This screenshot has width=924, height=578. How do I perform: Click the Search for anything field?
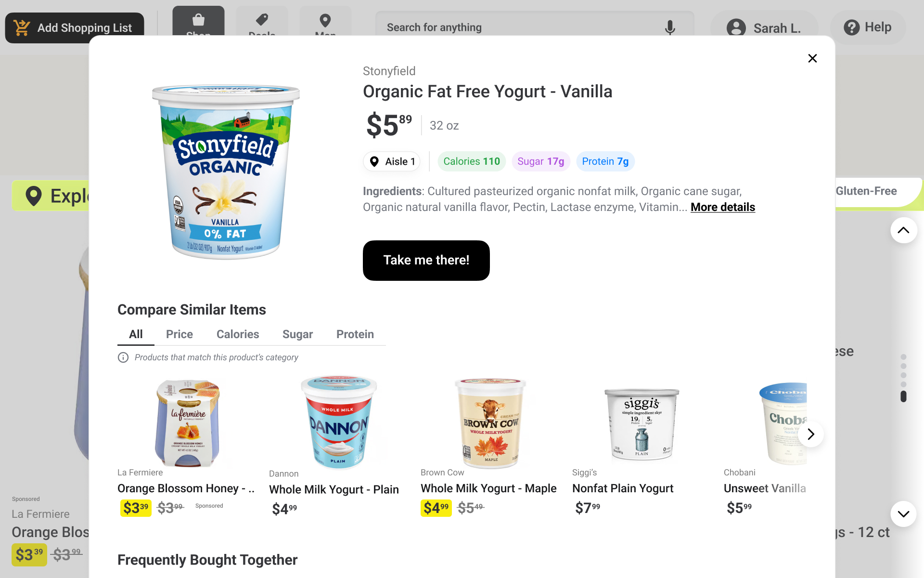pos(520,27)
